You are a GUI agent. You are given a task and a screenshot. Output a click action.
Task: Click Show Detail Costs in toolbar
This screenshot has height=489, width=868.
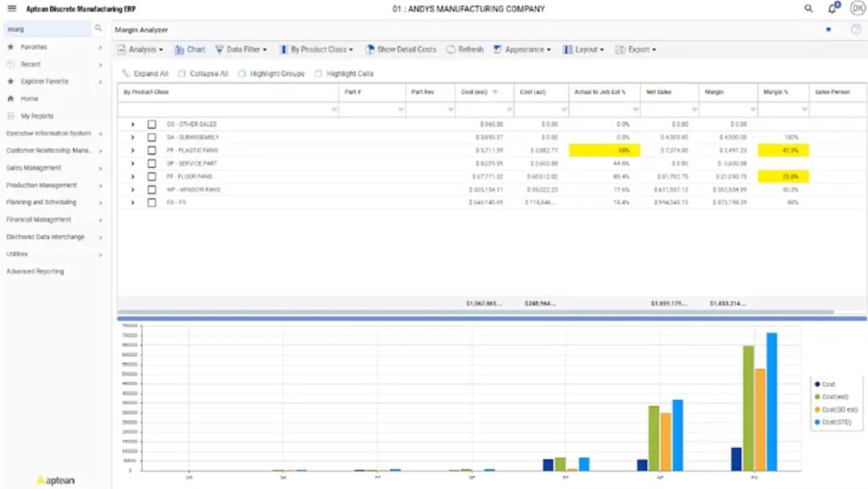(x=401, y=50)
